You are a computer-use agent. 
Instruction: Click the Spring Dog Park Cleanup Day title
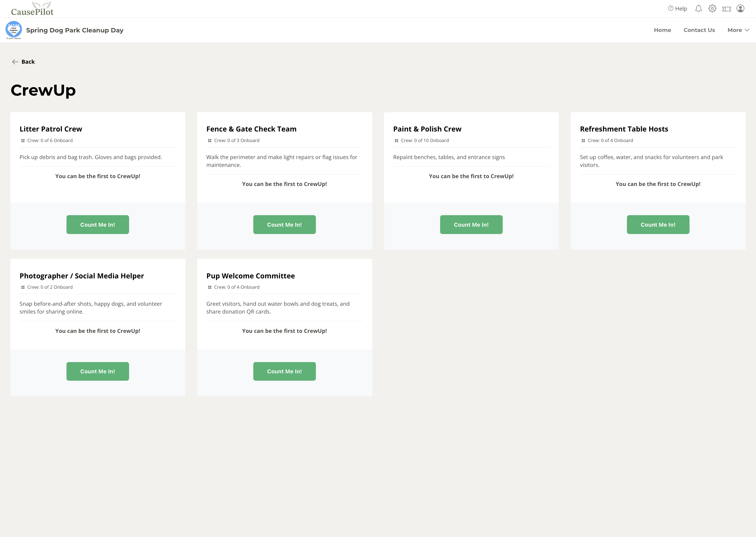point(75,30)
